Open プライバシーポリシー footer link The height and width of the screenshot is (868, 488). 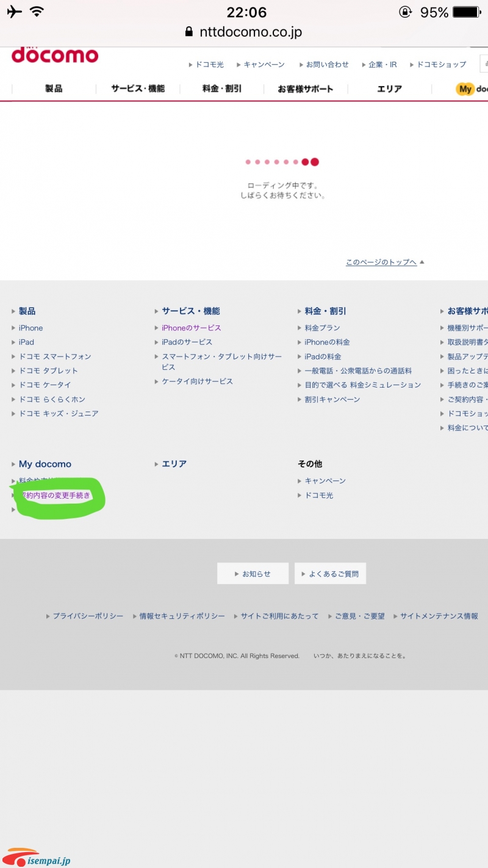[88, 617]
